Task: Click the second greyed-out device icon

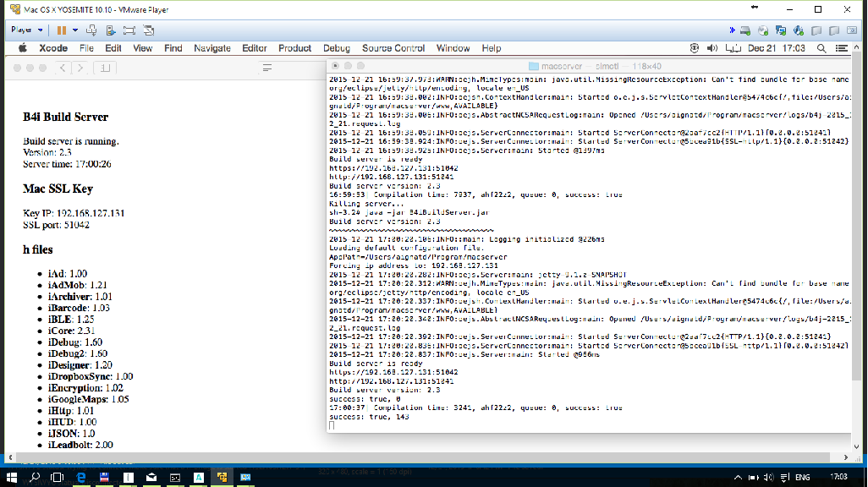Action: (834, 30)
